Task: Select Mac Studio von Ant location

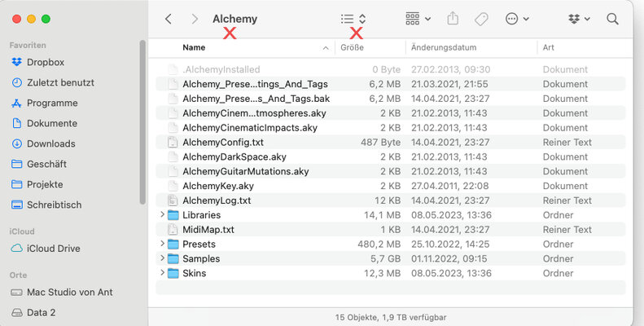Action: [69, 293]
